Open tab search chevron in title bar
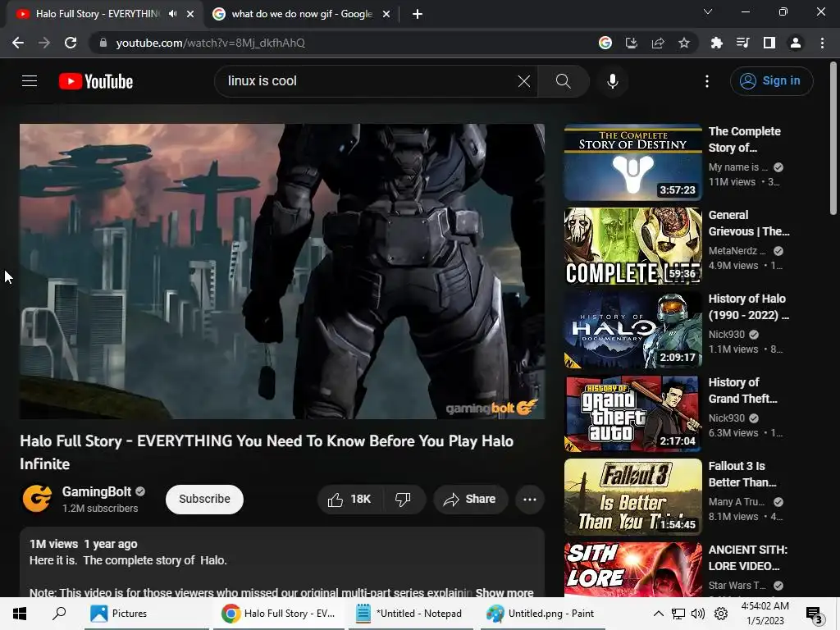Image resolution: width=840 pixels, height=630 pixels. pyautogui.click(x=708, y=11)
